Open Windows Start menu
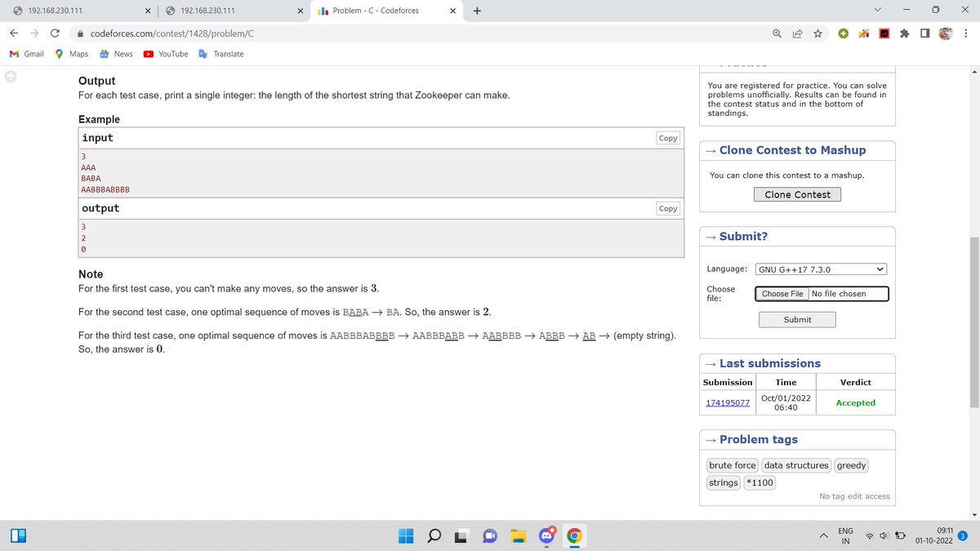 click(407, 536)
